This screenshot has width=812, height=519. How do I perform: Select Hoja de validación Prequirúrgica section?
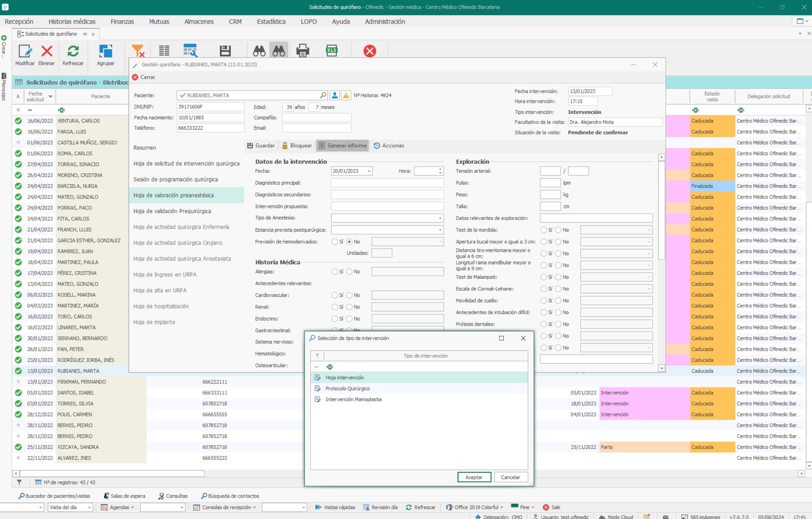point(172,211)
